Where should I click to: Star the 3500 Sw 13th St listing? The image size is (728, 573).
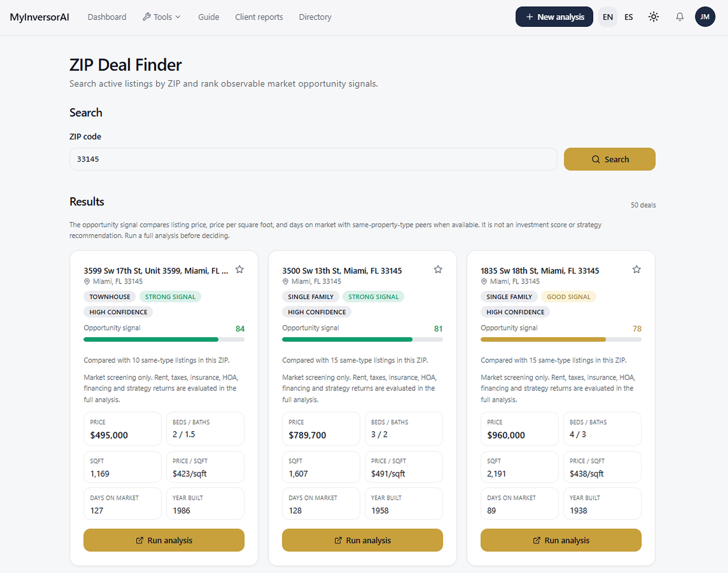click(438, 270)
